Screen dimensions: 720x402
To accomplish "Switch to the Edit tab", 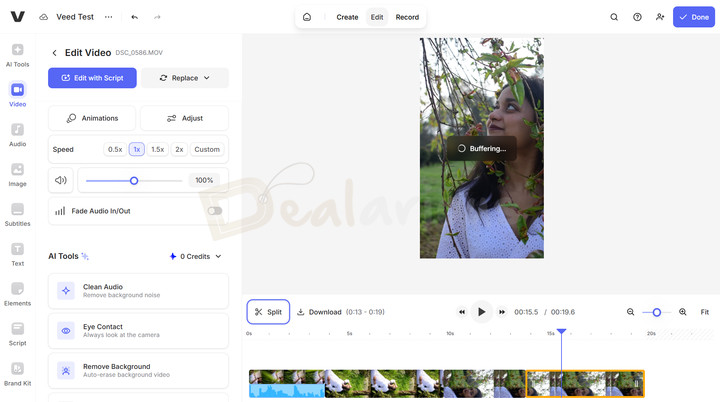I will (x=377, y=17).
